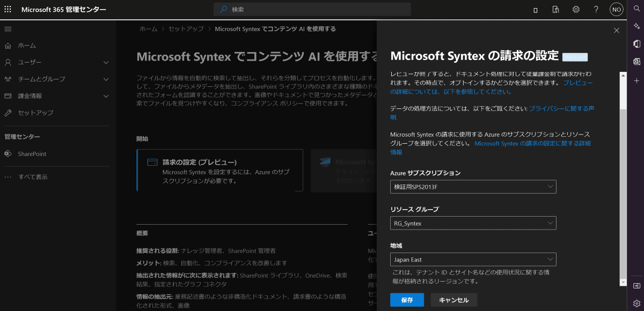Open the app launcher waffle icon
644x311 pixels.
8,10
